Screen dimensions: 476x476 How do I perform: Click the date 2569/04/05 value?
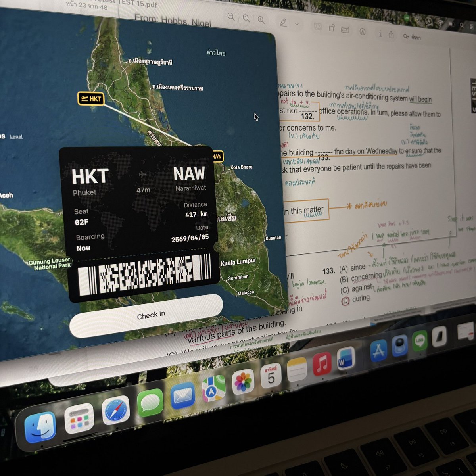[x=190, y=238]
